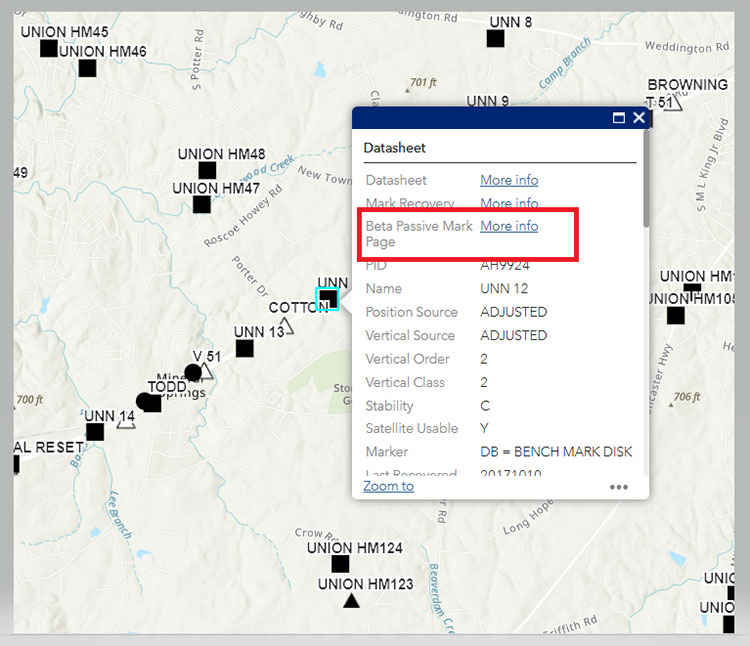Click the V 51 circle marker
Image resolution: width=750 pixels, height=646 pixels.
click(x=193, y=373)
